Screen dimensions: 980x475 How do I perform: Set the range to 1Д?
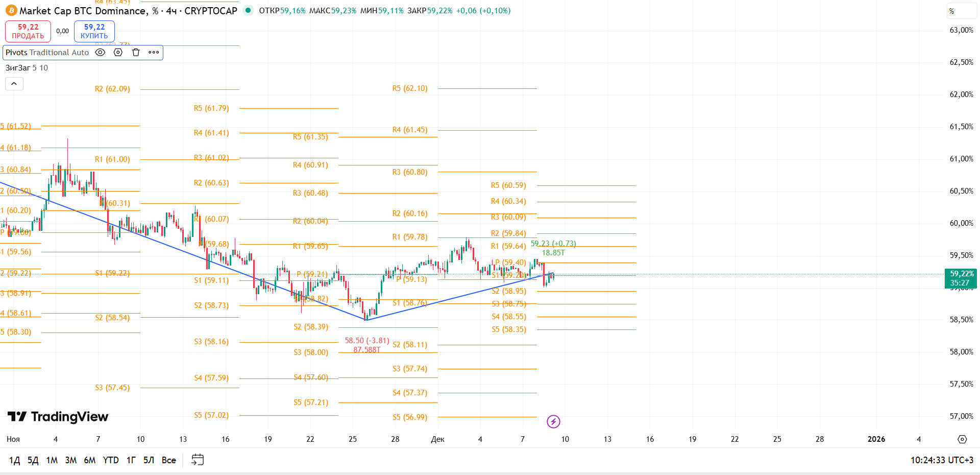pyautogui.click(x=14, y=460)
